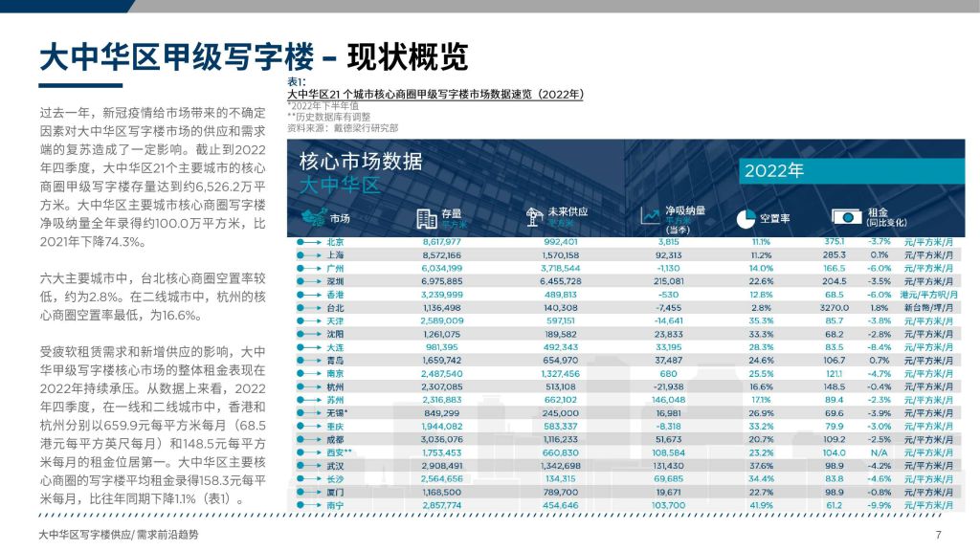Click the page number 7

click(x=938, y=534)
